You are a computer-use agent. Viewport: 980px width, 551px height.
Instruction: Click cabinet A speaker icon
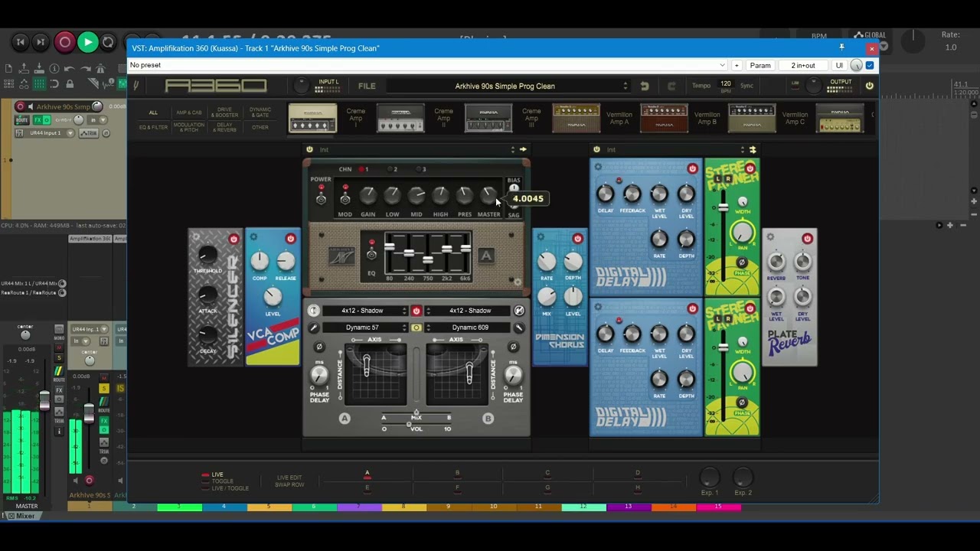click(313, 311)
